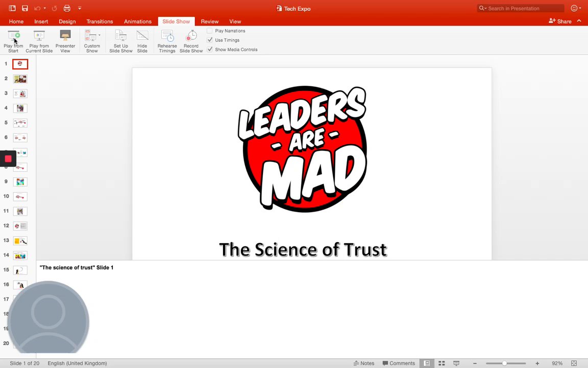Open Set Up Slide Show
588x368 pixels.
click(x=121, y=41)
